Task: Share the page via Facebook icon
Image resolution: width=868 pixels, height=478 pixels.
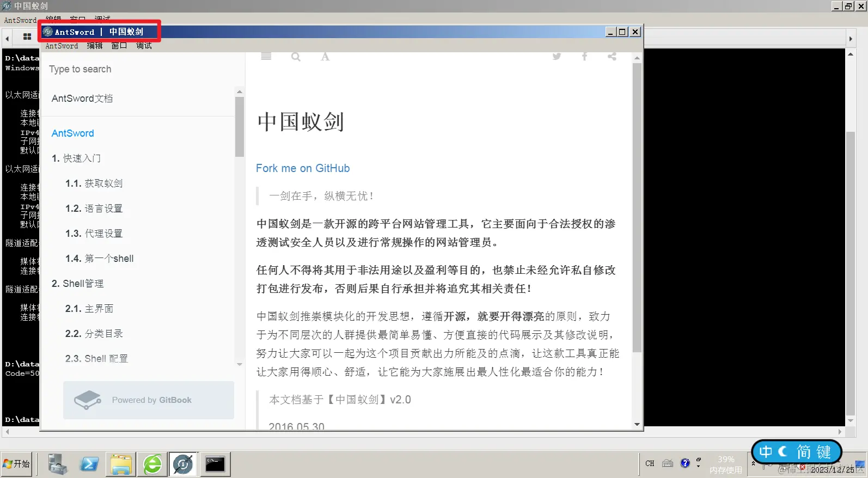Action: coord(584,56)
